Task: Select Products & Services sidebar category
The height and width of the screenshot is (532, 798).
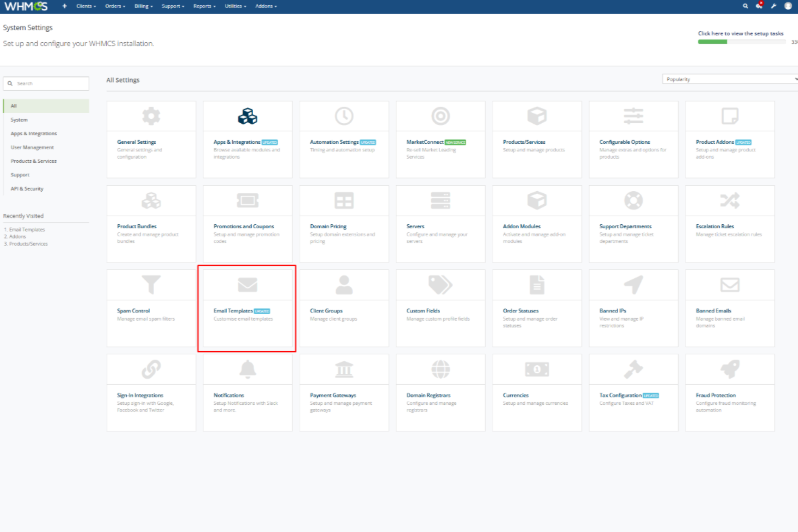Action: [x=34, y=161]
